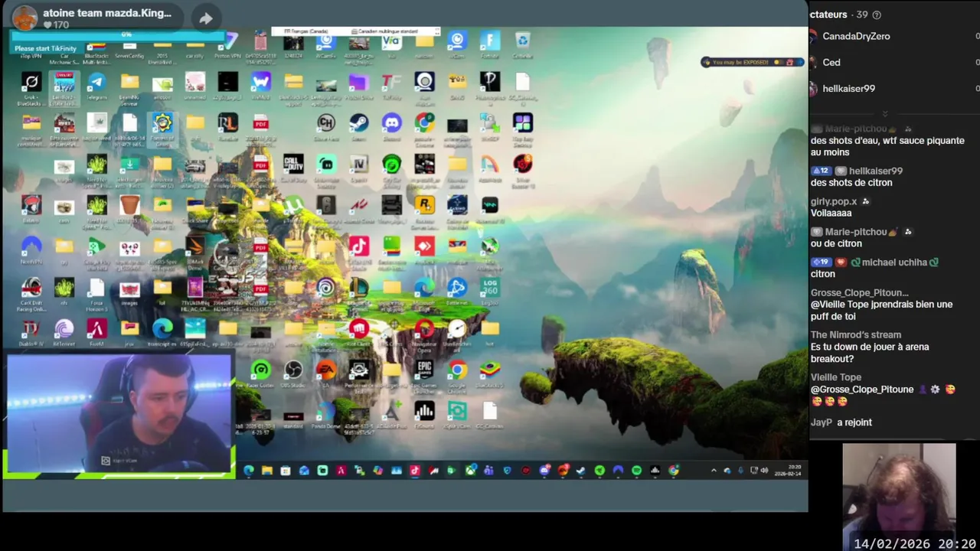Open the TikTok LIVE Studio icon
The image size is (980, 551).
(358, 246)
